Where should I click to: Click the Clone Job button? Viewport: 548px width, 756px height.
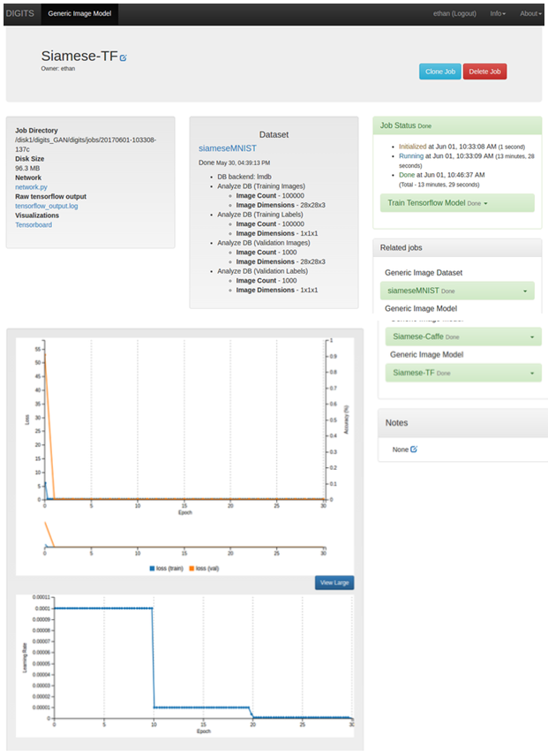[439, 72]
